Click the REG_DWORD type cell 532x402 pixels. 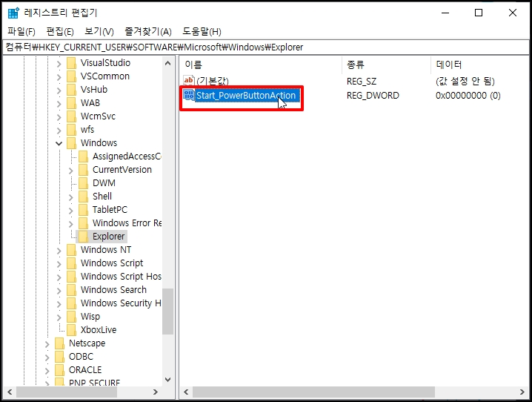click(373, 96)
